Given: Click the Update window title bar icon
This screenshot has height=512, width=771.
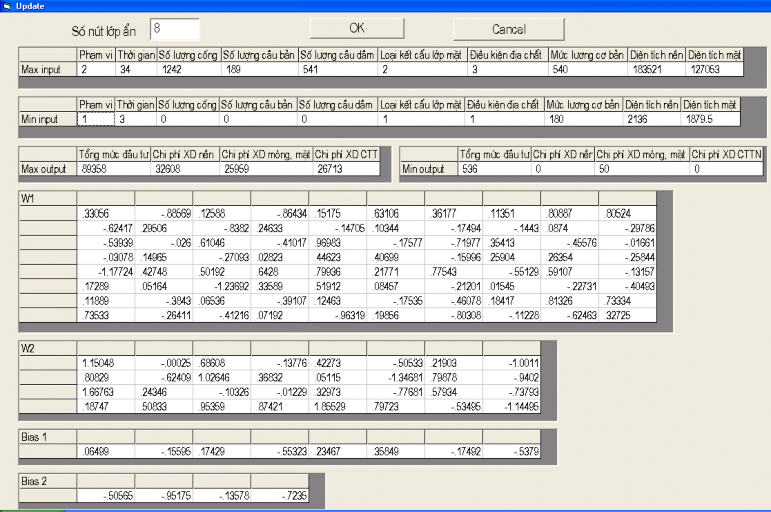Looking at the screenshot, I should pyautogui.click(x=8, y=6).
